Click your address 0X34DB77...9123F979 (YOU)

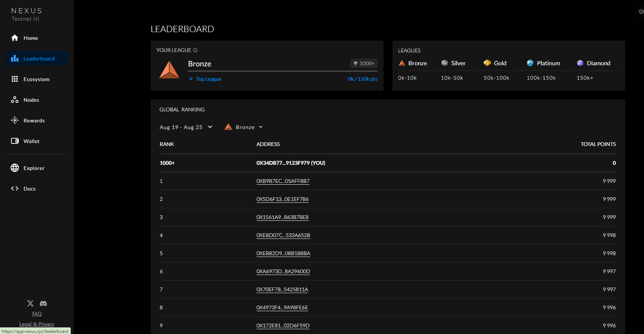point(291,163)
